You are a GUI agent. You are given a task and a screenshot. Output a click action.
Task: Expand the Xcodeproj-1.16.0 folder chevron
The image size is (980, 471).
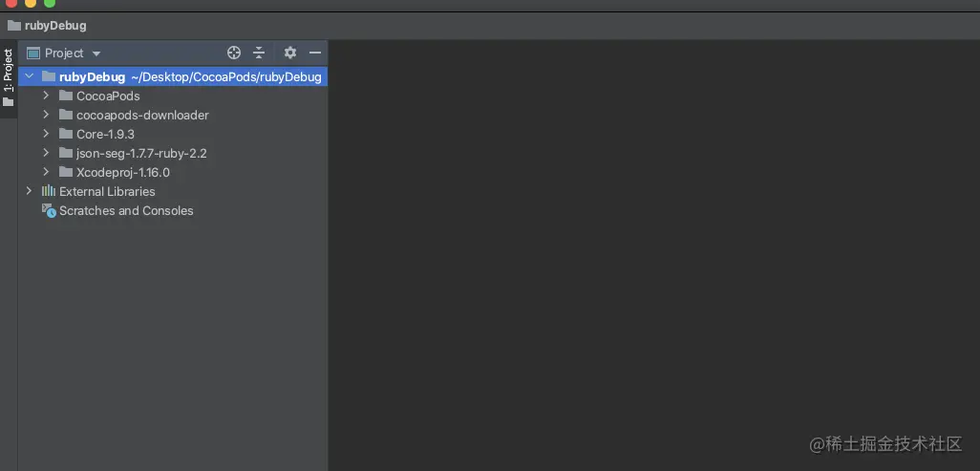pos(46,171)
